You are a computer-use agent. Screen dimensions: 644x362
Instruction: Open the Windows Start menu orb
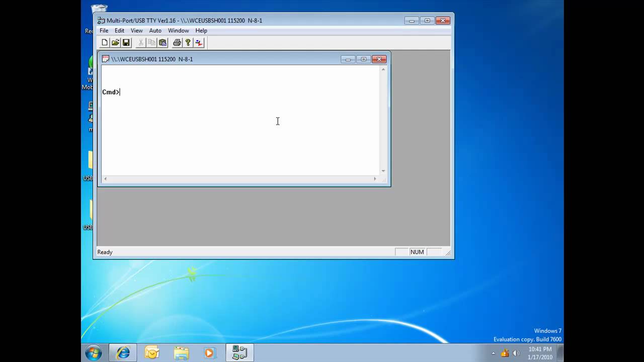[94, 353]
